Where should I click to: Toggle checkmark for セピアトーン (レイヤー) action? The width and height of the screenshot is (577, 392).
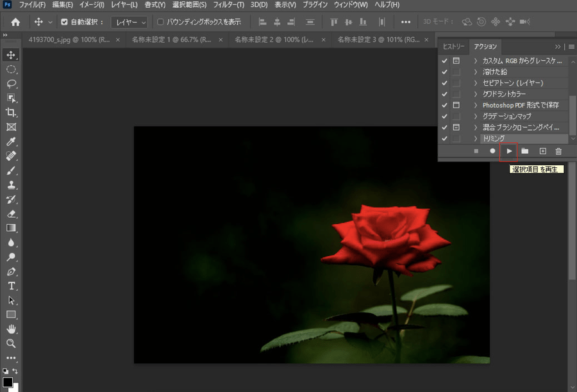[444, 83]
